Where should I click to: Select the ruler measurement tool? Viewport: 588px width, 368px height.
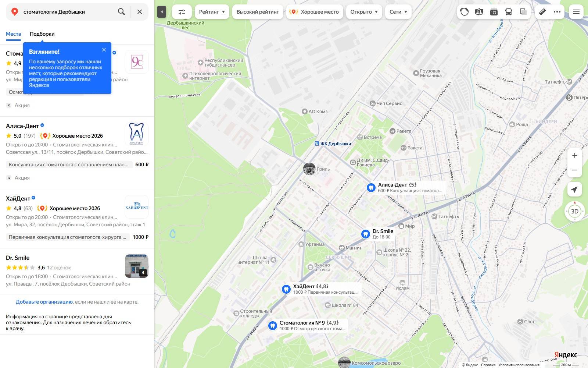click(542, 12)
